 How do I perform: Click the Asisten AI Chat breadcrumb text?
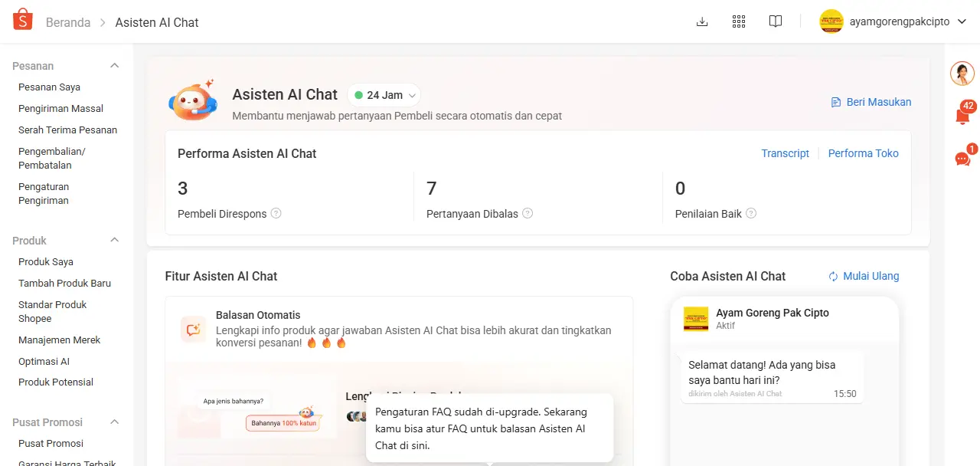(157, 22)
